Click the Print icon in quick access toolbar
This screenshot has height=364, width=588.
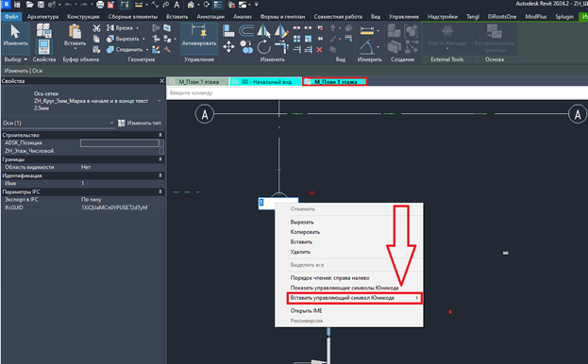pyautogui.click(x=100, y=5)
